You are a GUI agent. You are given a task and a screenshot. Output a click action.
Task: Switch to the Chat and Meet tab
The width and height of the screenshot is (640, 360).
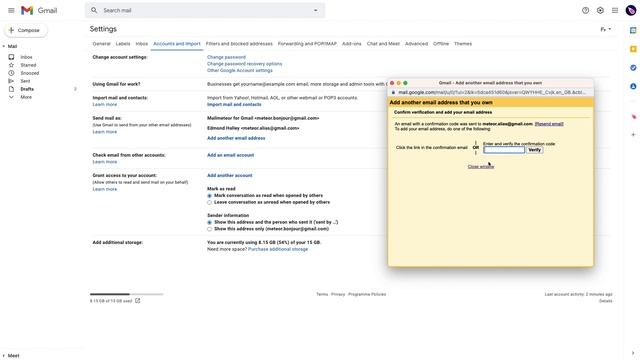383,44
